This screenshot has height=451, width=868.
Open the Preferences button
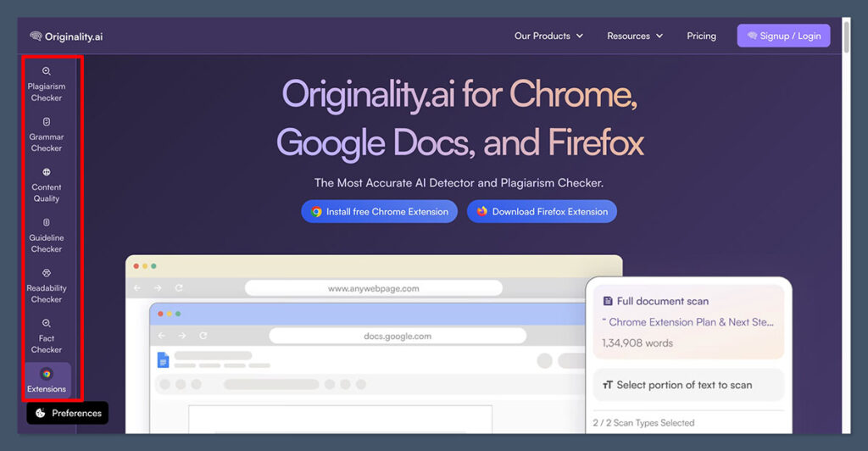(68, 413)
